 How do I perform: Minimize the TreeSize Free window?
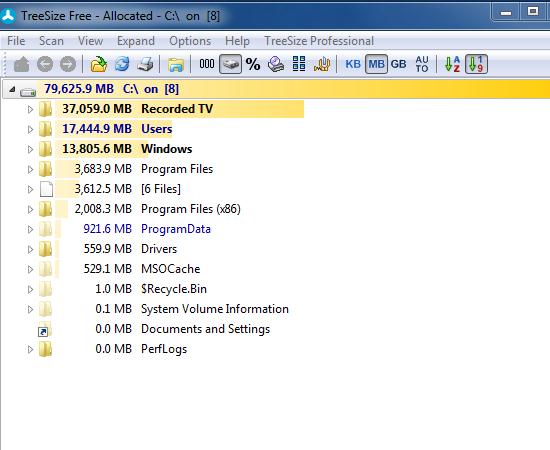tap(505, 13)
